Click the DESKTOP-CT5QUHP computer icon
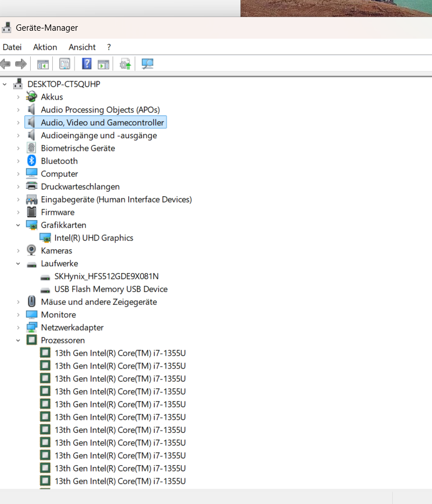432x504 pixels. coord(18,84)
